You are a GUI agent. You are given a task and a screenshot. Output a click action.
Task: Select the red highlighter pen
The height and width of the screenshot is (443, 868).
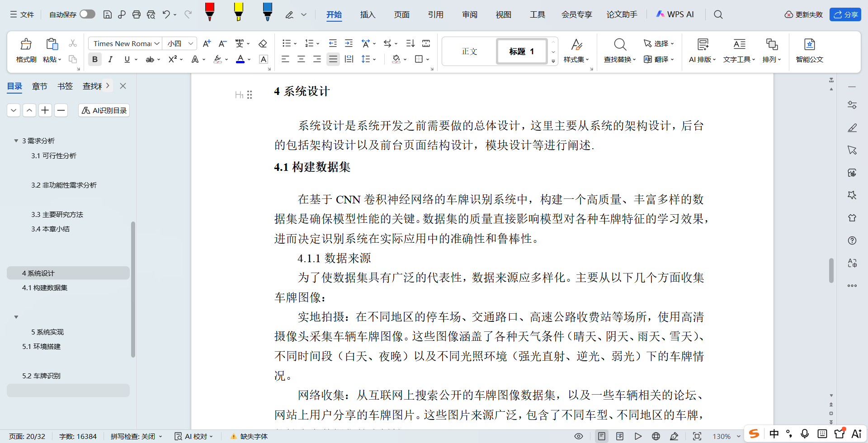[209, 12]
